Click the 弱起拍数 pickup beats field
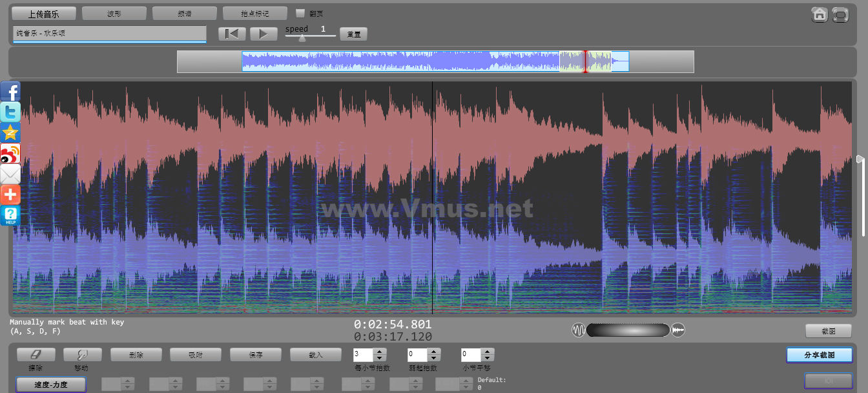868x393 pixels. 417,354
